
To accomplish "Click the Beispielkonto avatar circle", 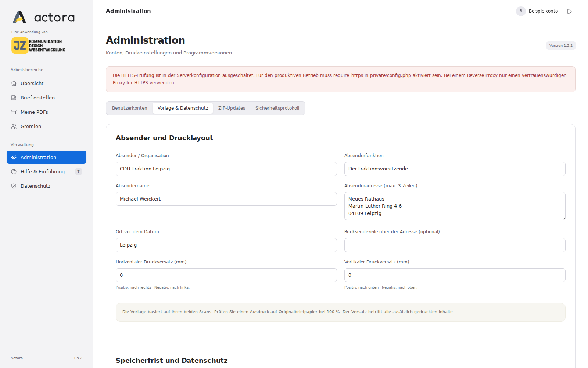I will 521,11.
